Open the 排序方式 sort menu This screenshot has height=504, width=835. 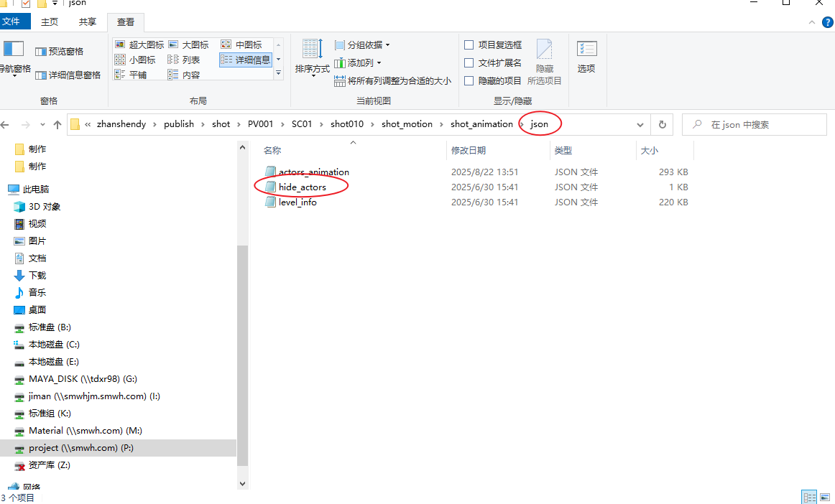[312, 57]
